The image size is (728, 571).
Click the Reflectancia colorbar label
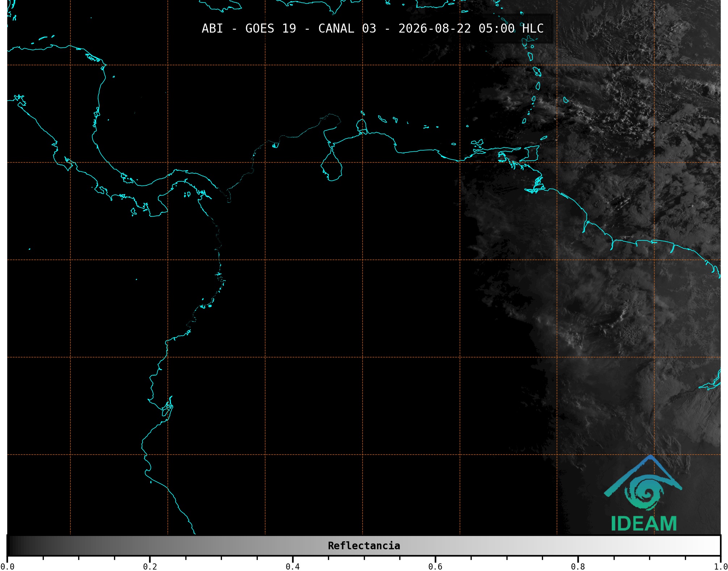point(364,545)
